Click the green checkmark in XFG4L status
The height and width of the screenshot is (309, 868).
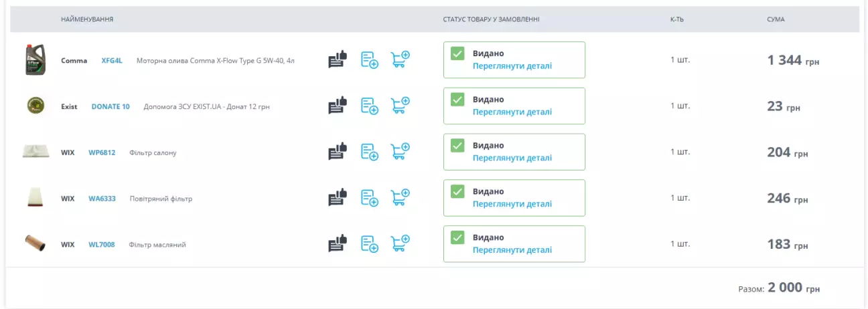(x=457, y=54)
